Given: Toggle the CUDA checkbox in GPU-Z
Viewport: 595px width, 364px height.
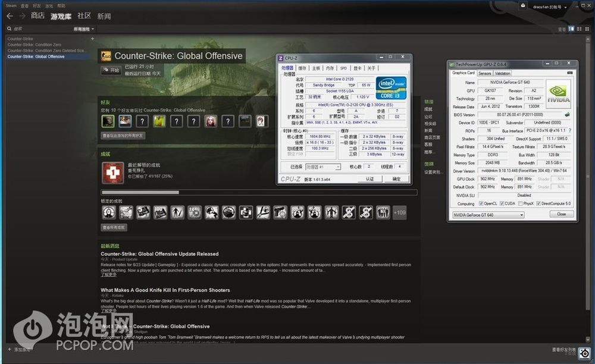Looking at the screenshot, I should pos(502,203).
